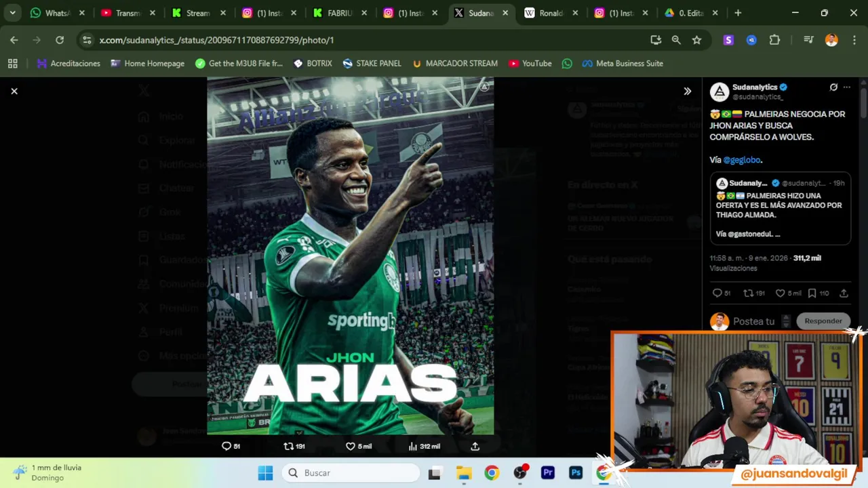
Task: Open the 'Get the M3U8 File fr...' bookmark
Action: coord(239,64)
